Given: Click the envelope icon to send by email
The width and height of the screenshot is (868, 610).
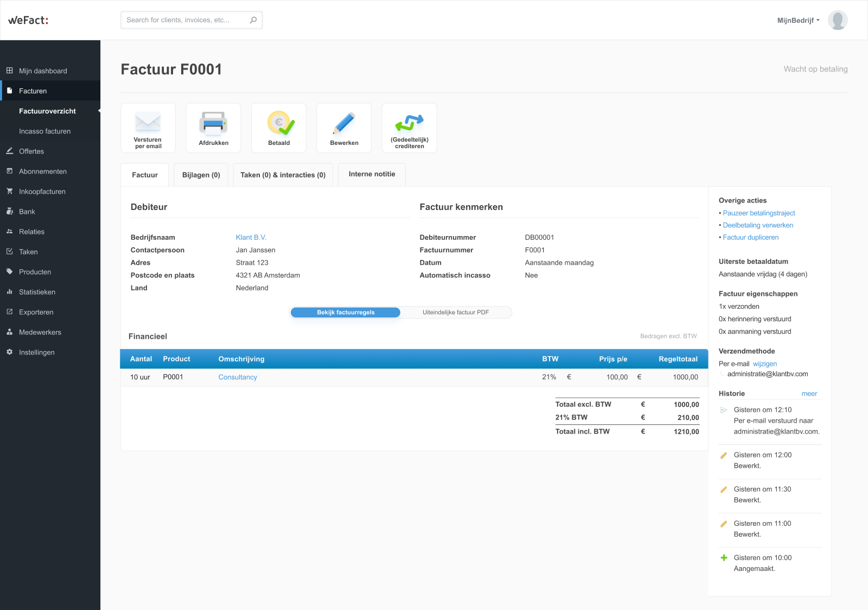Looking at the screenshot, I should click(148, 122).
